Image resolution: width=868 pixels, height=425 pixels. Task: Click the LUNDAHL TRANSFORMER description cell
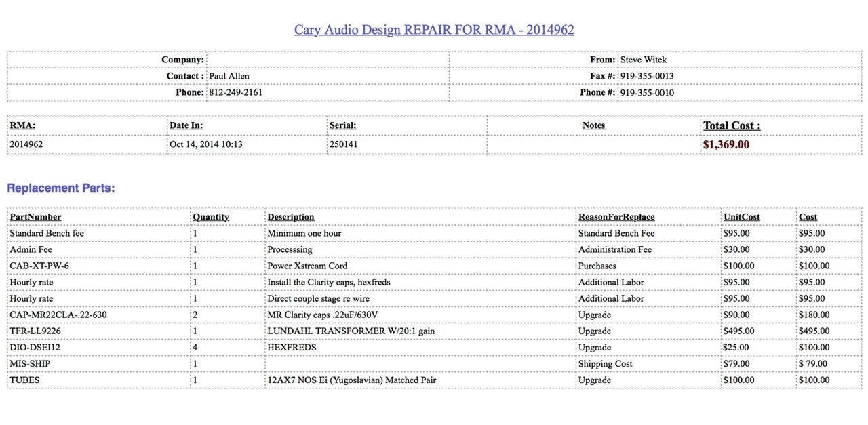(351, 331)
